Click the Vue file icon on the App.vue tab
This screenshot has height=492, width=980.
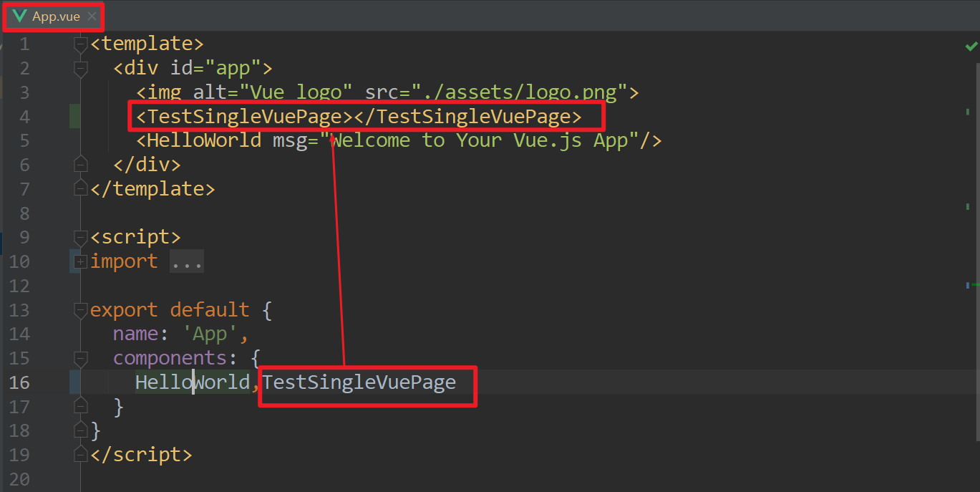pyautogui.click(x=20, y=16)
